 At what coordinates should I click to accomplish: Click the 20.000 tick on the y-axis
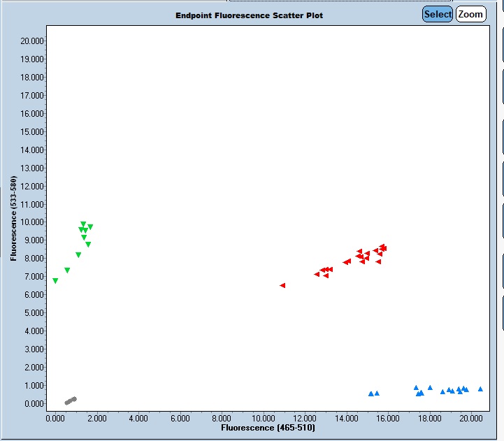(x=34, y=41)
